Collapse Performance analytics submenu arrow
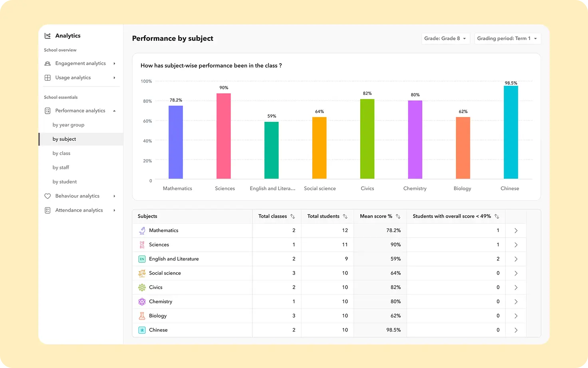Viewport: 588px width, 368px height. [114, 111]
